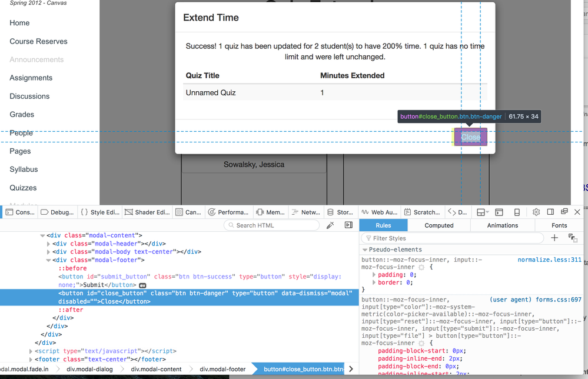Click the dock side-by-side layout icon
This screenshot has width=588, height=379.
click(550, 212)
